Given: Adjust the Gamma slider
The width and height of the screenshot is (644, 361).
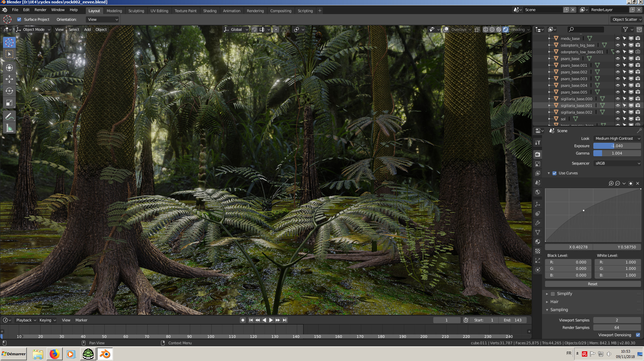Looking at the screenshot, I should click(x=617, y=153).
